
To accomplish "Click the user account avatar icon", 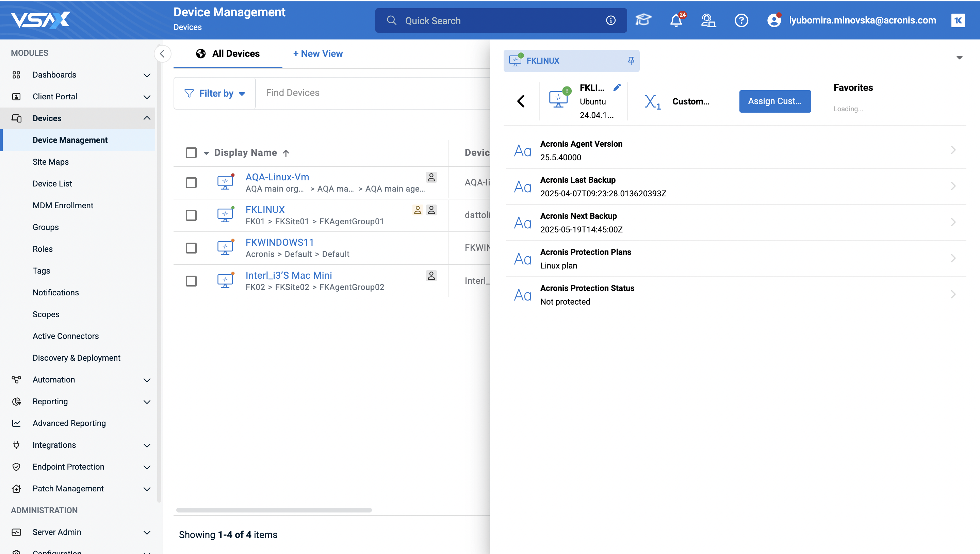I will click(x=774, y=20).
